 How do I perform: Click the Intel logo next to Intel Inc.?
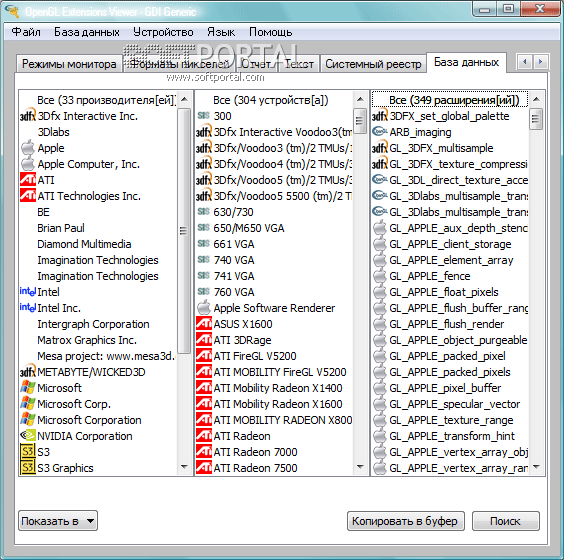pos(28,308)
